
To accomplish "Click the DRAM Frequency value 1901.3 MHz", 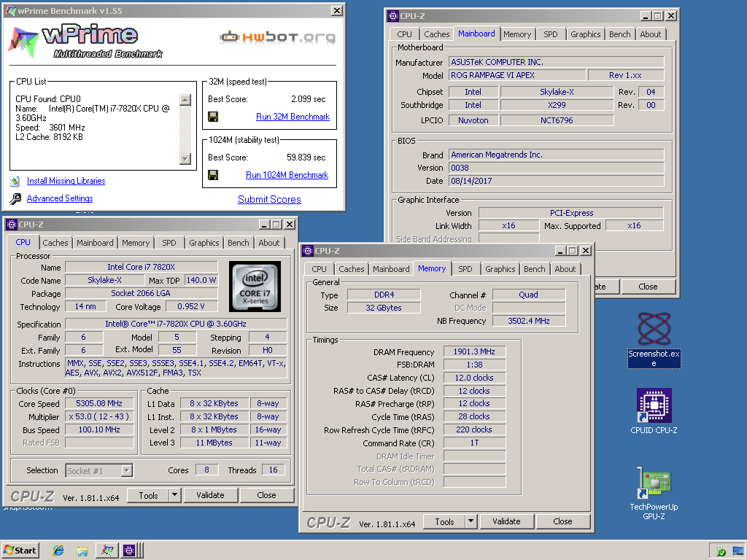I will [474, 352].
